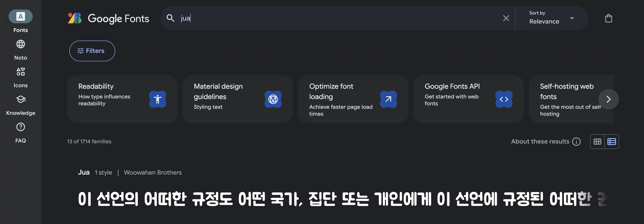This screenshot has height=224, width=644.
Task: Click Woowahan Brothers designer name
Action: click(153, 172)
